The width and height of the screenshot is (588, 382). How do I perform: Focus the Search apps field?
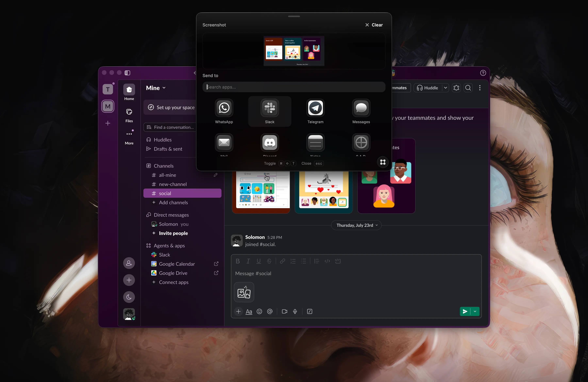[x=294, y=87]
